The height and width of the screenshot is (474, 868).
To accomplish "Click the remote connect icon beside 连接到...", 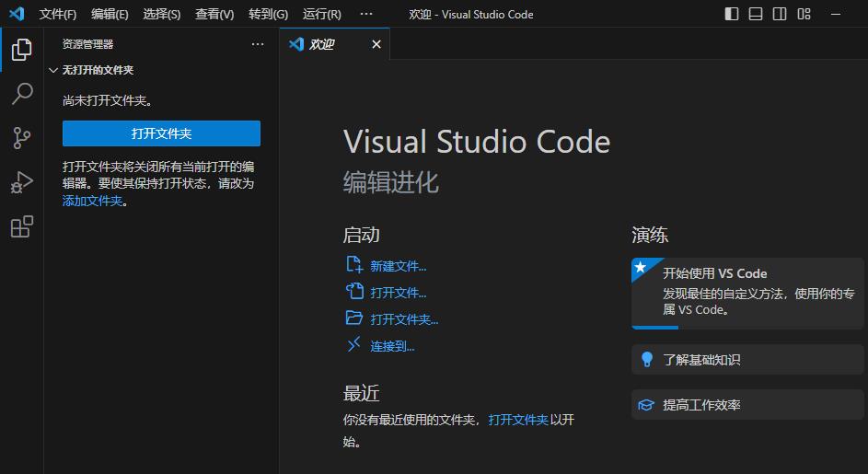I will tap(353, 344).
